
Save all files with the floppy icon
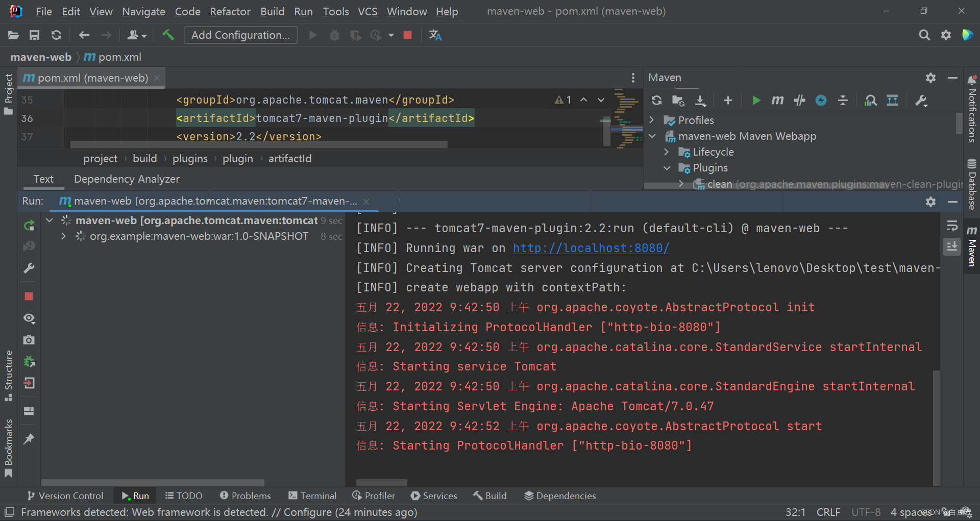[34, 35]
